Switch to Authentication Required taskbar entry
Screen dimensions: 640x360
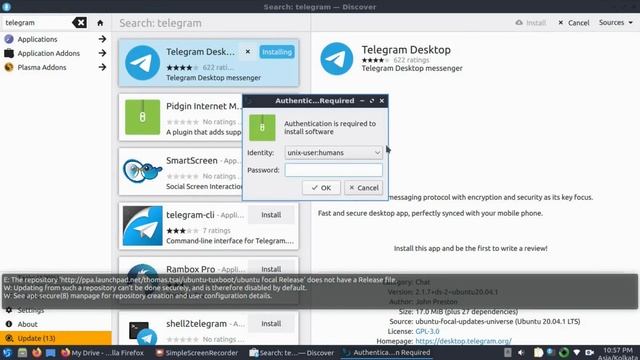(x=386, y=353)
